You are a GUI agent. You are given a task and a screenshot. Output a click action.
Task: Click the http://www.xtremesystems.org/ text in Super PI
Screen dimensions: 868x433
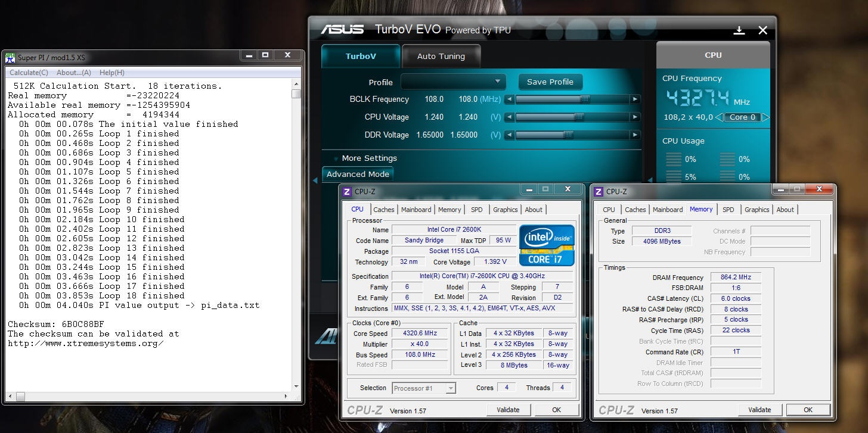click(x=85, y=344)
